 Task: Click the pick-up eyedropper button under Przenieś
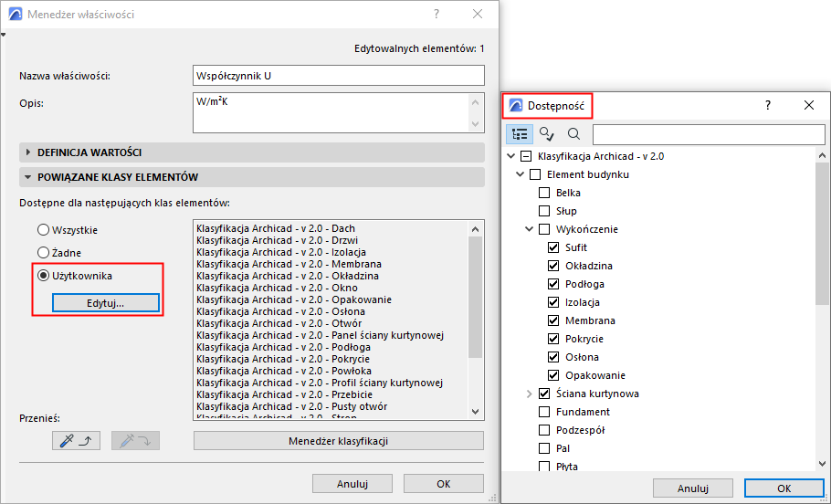coord(77,440)
